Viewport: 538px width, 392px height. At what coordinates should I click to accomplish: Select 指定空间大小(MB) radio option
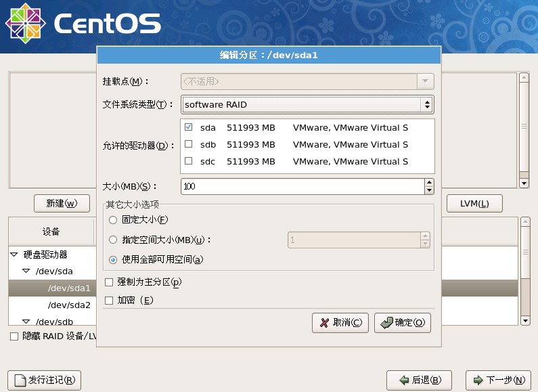tap(113, 240)
